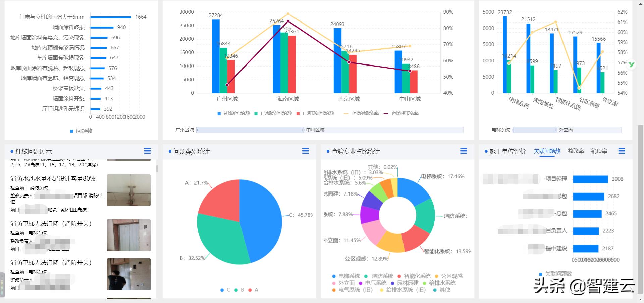Switch to the 整改率 tab
This screenshot has height=303, width=644.
coord(576,151)
